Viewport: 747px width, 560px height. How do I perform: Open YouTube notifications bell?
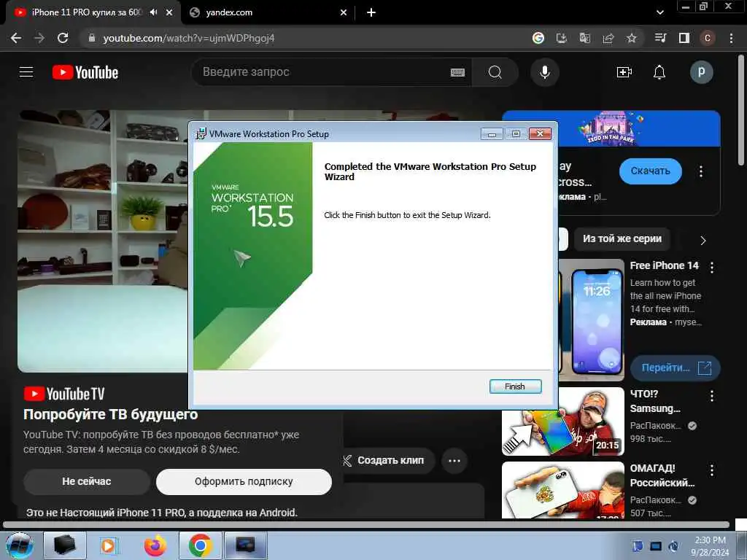pyautogui.click(x=659, y=72)
